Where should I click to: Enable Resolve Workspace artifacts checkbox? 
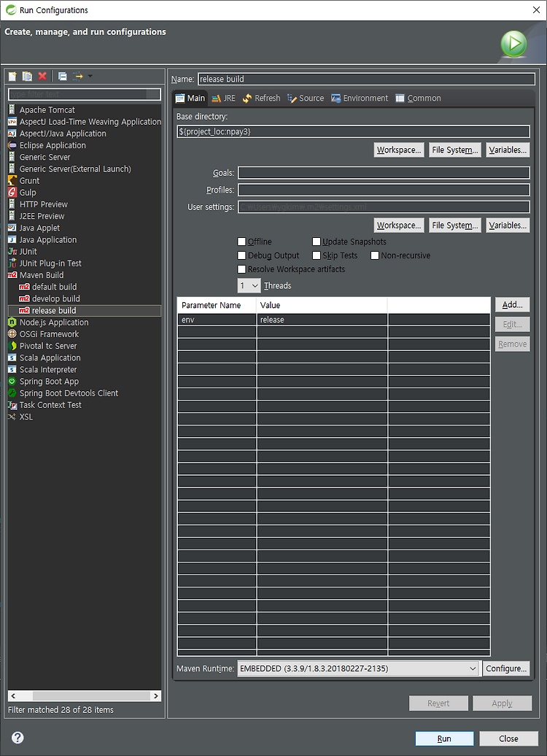pyautogui.click(x=242, y=269)
